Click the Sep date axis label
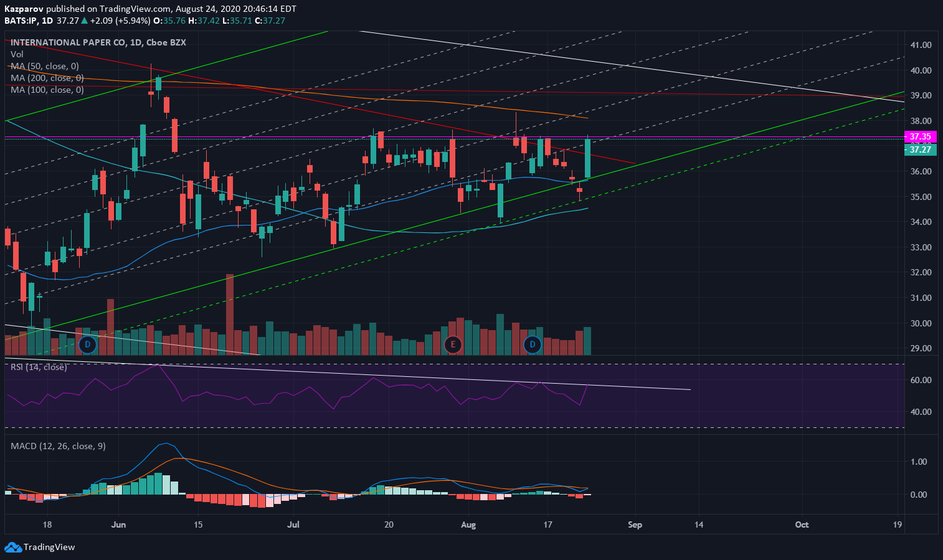The width and height of the screenshot is (943, 560). coord(635,524)
